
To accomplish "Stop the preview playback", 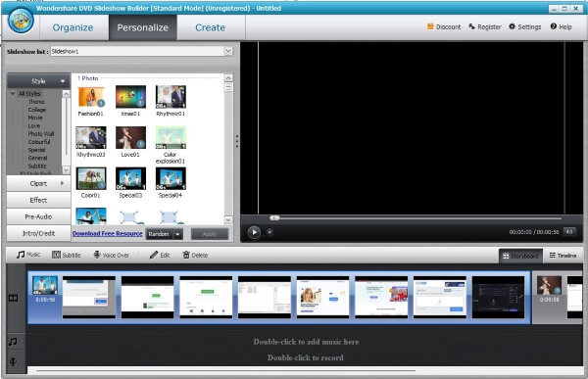I will [269, 232].
